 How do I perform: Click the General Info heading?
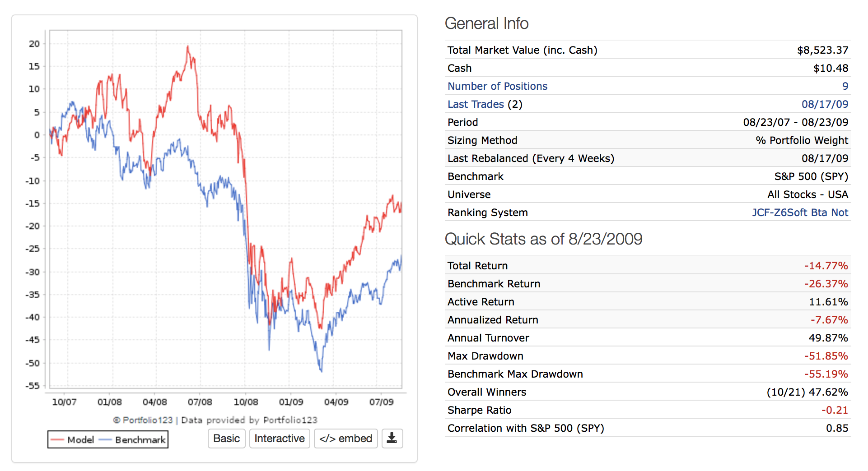click(486, 23)
